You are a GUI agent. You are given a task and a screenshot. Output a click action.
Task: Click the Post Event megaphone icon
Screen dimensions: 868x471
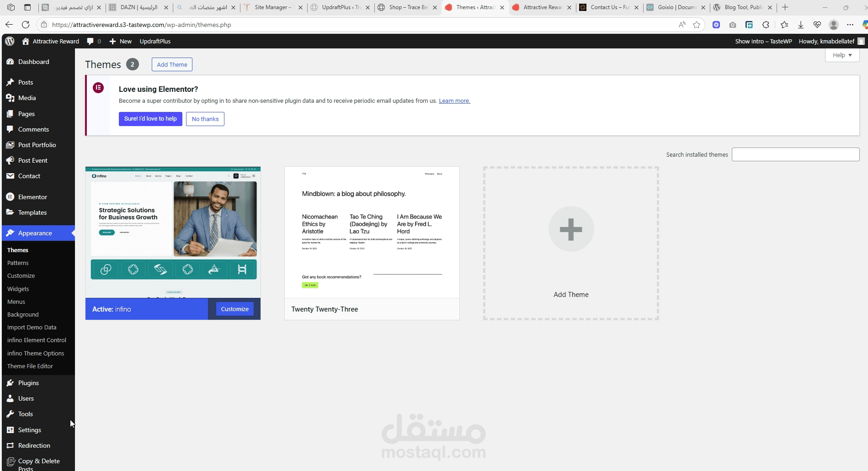(x=10, y=160)
